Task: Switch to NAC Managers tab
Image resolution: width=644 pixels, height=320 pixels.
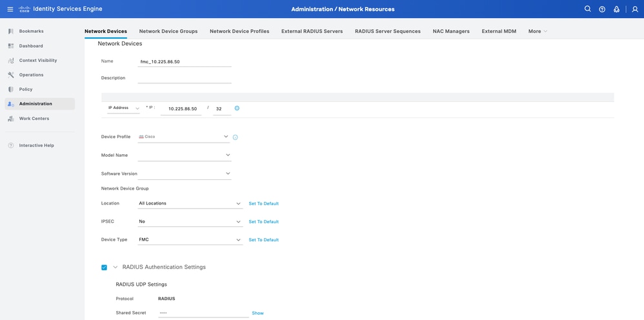Action: pos(451,31)
